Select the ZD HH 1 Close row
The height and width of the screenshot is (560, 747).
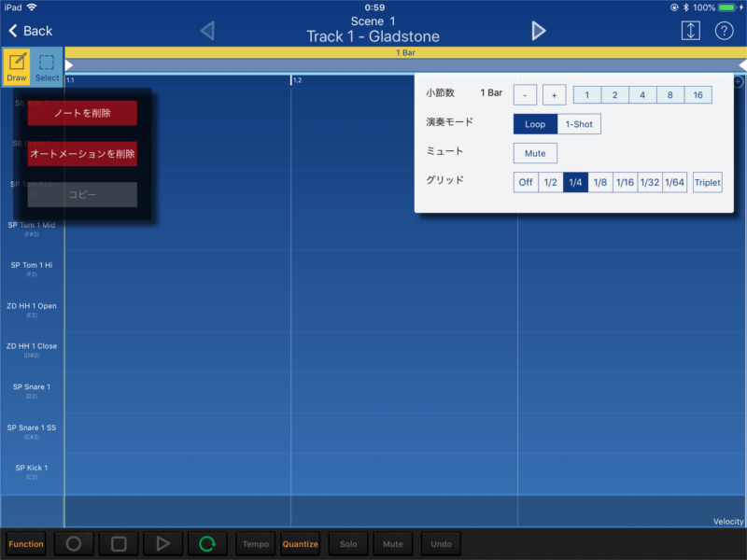tap(32, 350)
